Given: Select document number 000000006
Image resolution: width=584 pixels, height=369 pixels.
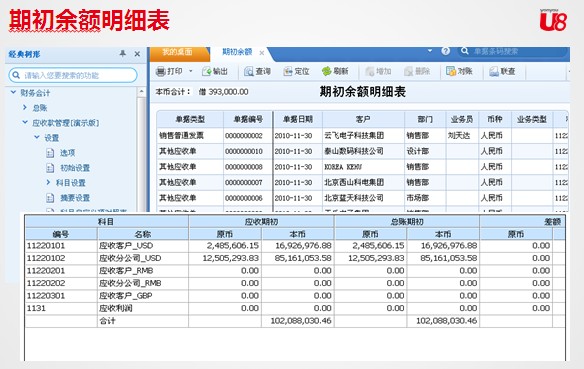Looking at the screenshot, I should point(244,198).
